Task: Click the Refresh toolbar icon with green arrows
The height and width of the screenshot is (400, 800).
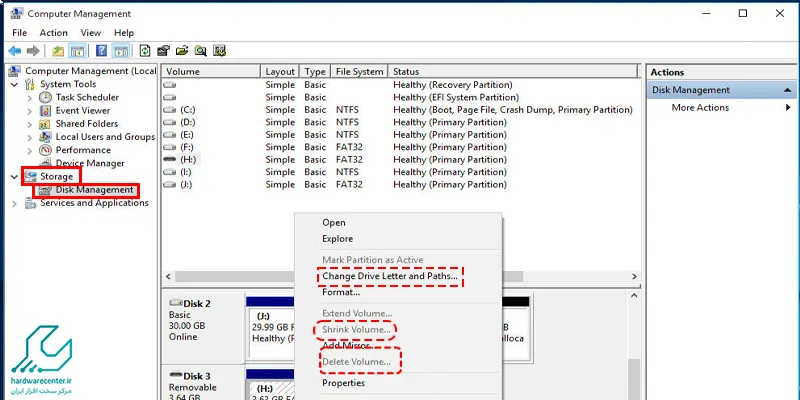Action: coord(145,51)
